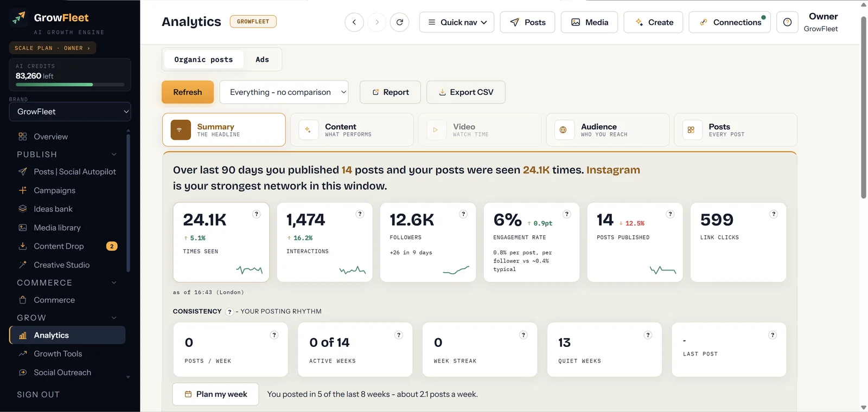This screenshot has height=412, width=868.
Task: Click the Posts card grid icon
Action: point(691,130)
